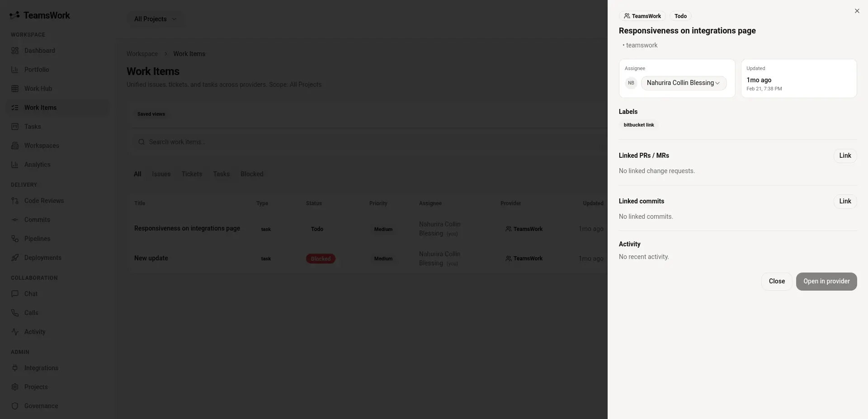Viewport: 868px width, 419px height.
Task: Click the TeamsWork provider badge in panel
Action: point(642,16)
